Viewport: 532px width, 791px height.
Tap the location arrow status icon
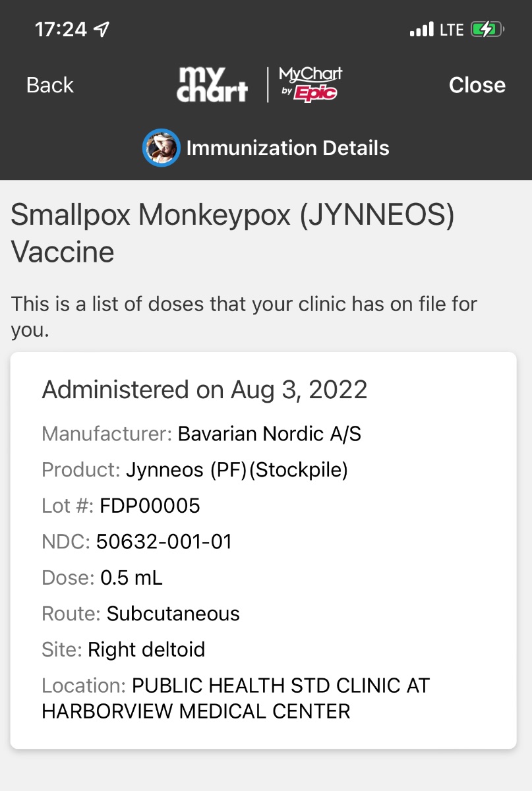102,29
